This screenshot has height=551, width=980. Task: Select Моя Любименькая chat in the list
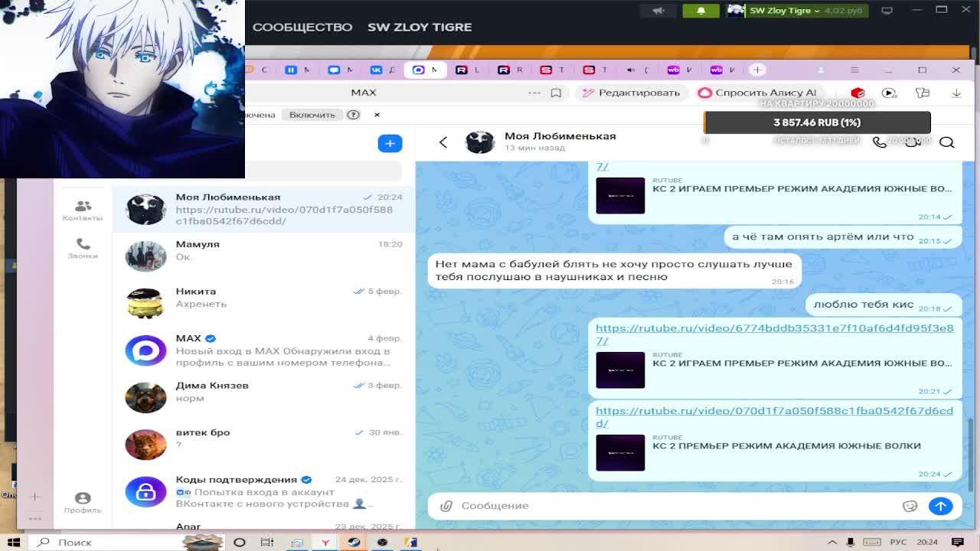point(264,209)
